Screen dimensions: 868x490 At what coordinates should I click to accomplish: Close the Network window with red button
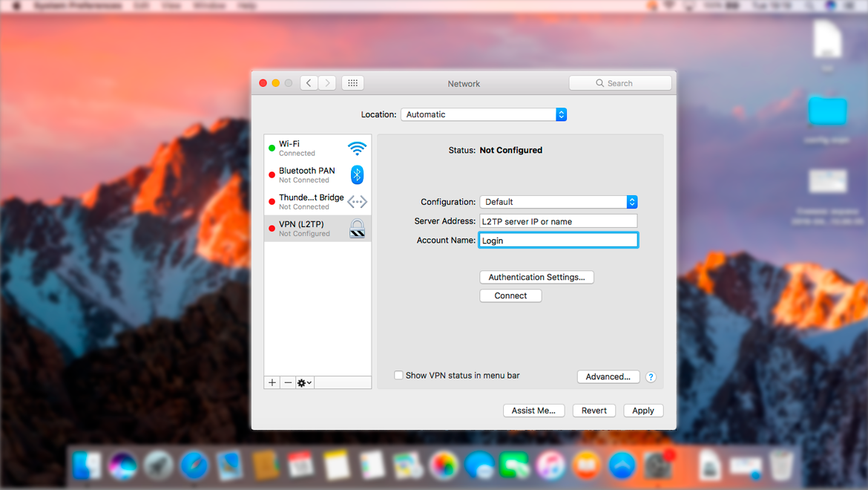263,83
